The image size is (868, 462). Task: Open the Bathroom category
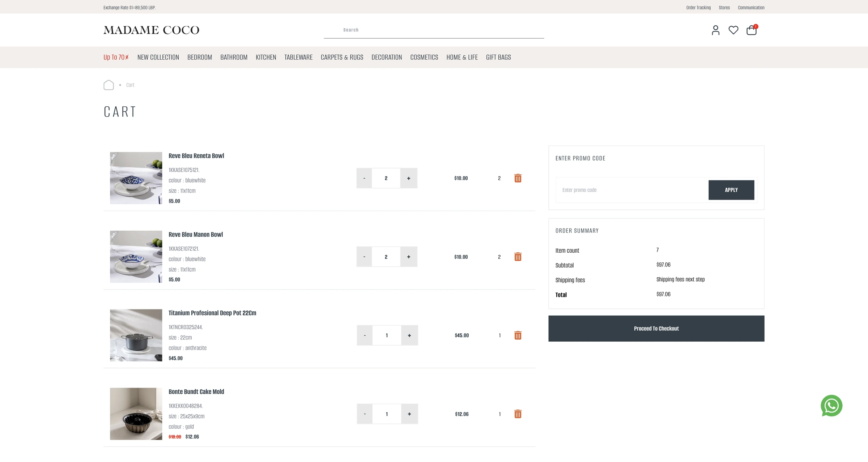click(x=234, y=57)
